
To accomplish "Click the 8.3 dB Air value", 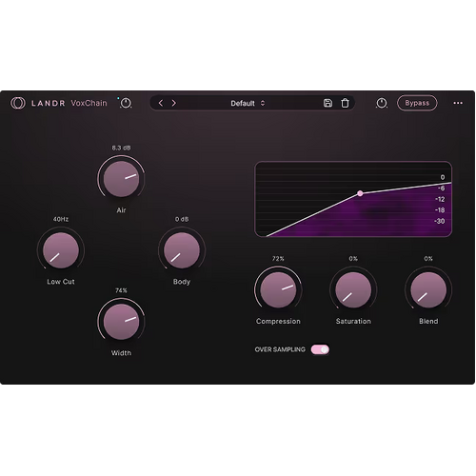I will tap(121, 148).
